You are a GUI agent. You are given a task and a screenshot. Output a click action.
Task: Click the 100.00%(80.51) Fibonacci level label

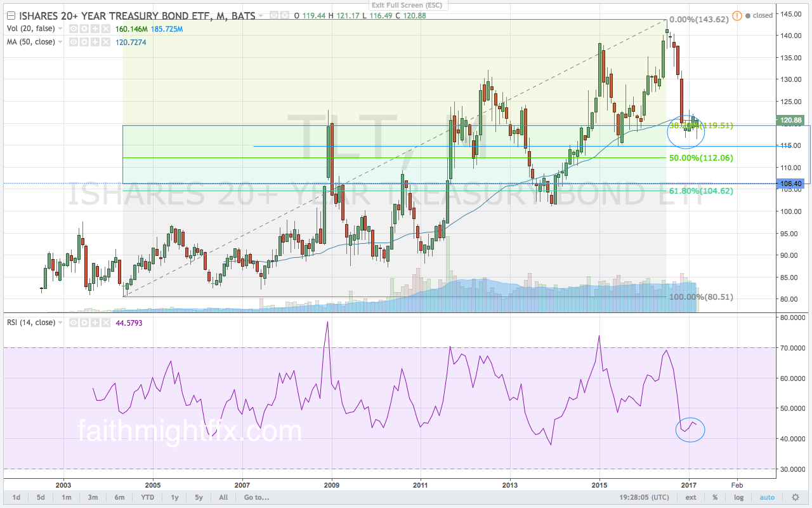pyautogui.click(x=702, y=297)
